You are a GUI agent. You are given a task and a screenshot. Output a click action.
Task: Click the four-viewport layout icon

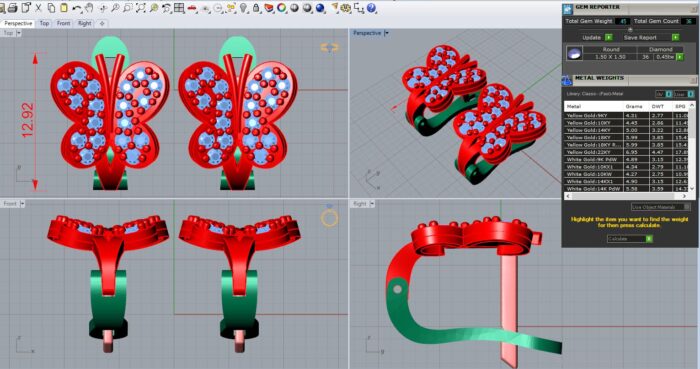(x=179, y=8)
